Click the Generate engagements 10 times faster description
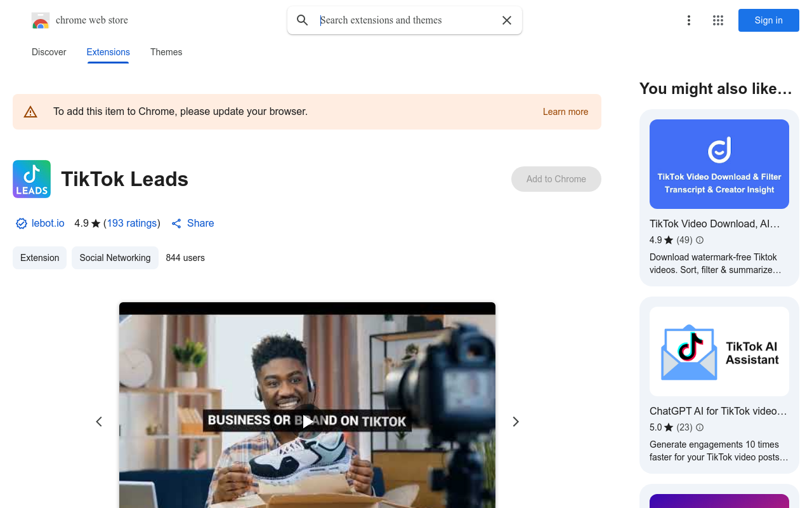 (x=719, y=451)
